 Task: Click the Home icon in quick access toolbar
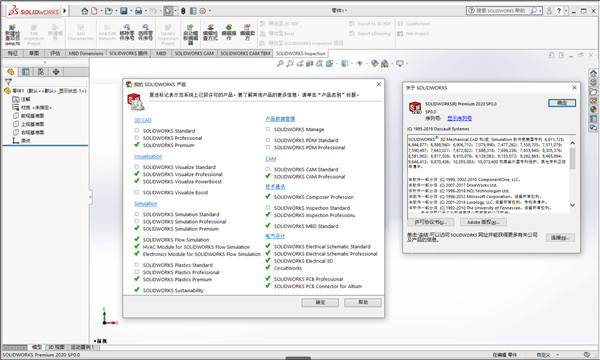point(85,11)
